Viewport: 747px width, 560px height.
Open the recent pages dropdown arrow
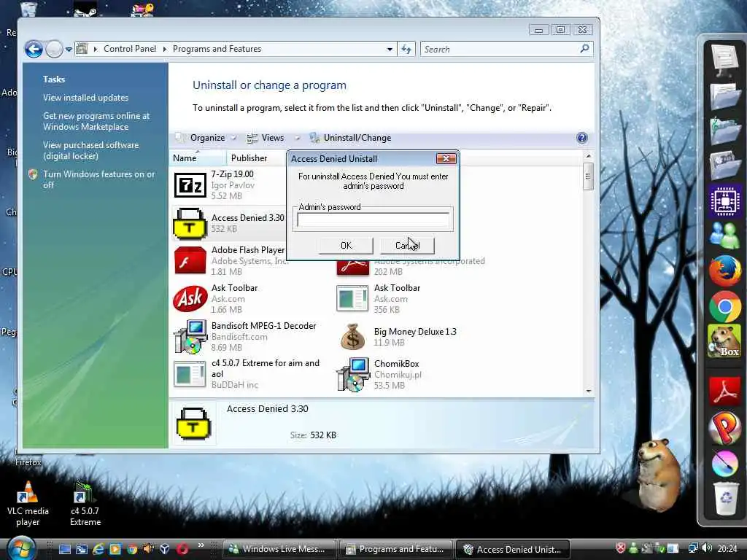tap(69, 49)
